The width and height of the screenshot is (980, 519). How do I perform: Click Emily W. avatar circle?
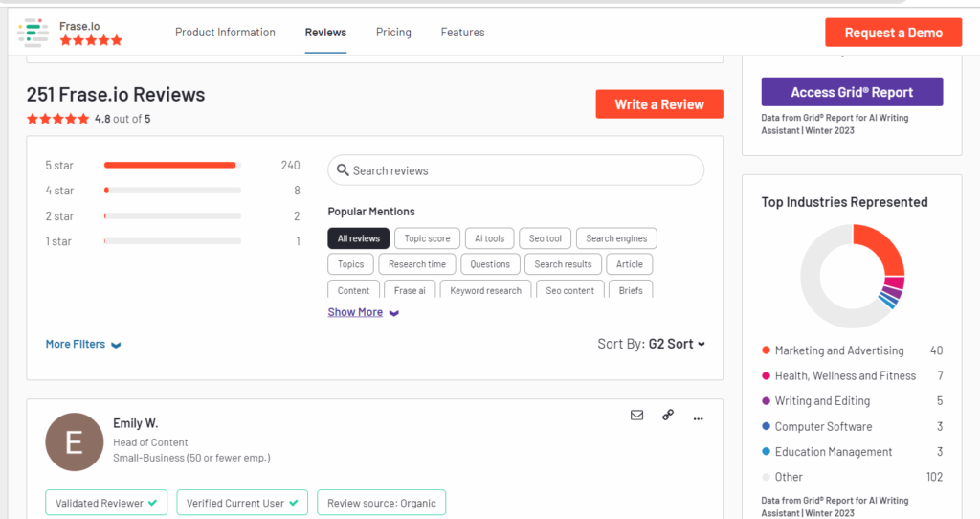[x=75, y=441]
